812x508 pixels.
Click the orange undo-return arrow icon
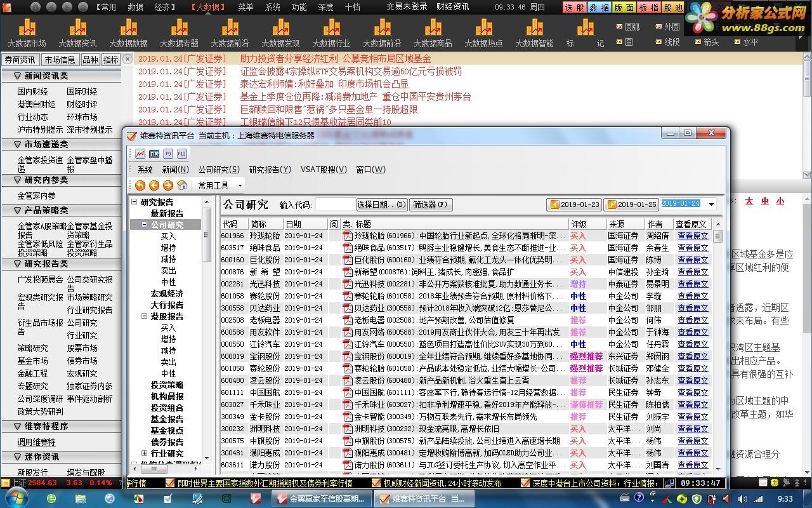tap(140, 185)
